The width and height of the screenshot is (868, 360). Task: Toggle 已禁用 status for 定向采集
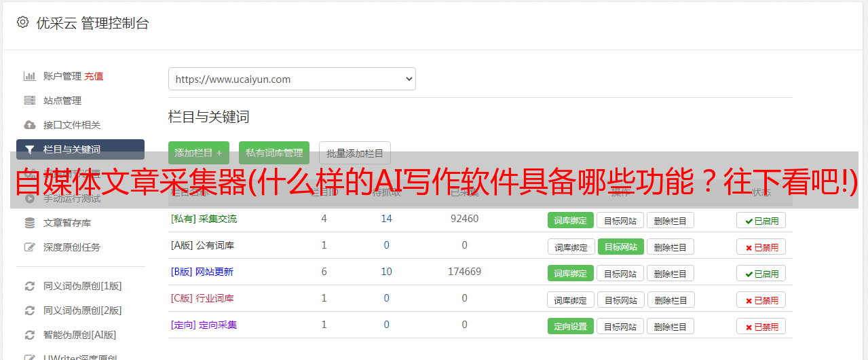point(761,326)
